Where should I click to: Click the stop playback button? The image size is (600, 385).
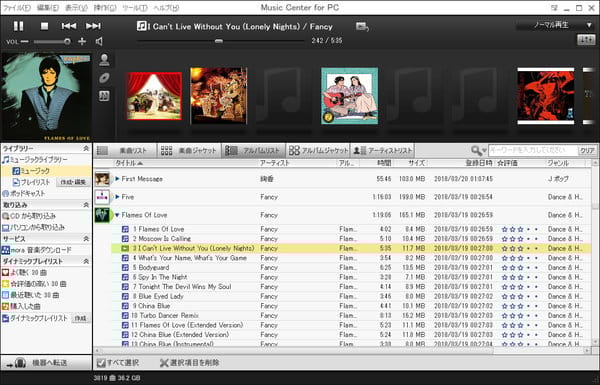click(x=44, y=26)
